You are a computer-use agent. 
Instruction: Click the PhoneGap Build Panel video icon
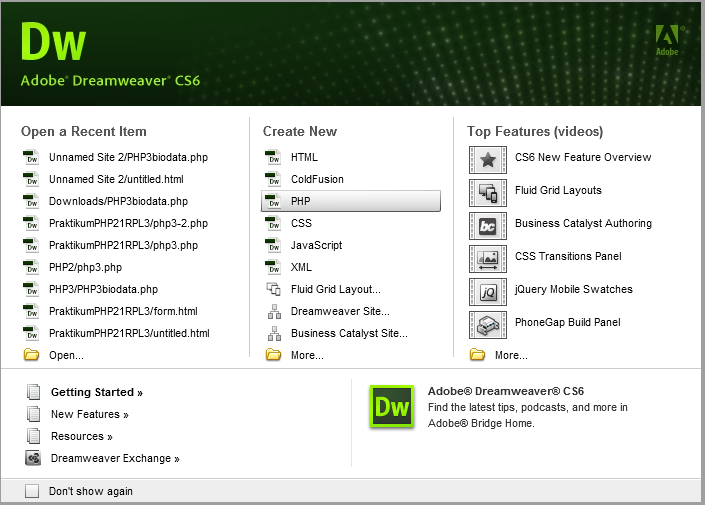pyautogui.click(x=488, y=325)
